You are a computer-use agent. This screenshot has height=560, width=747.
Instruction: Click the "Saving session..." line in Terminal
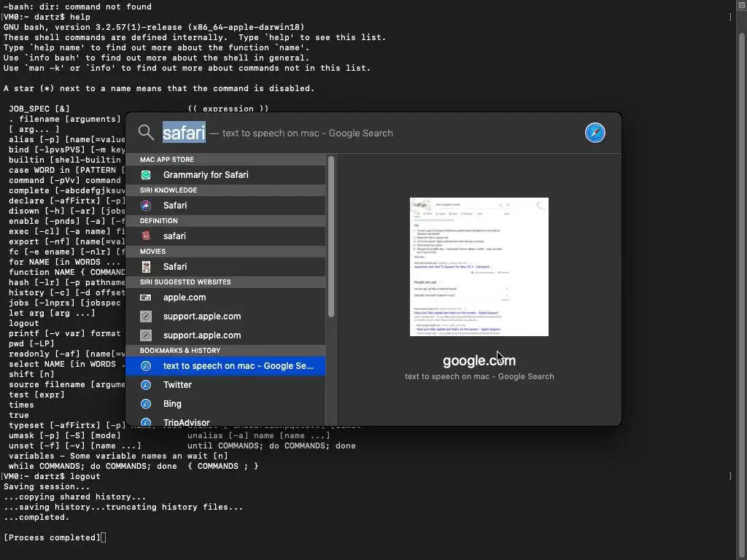pyautogui.click(x=46, y=486)
